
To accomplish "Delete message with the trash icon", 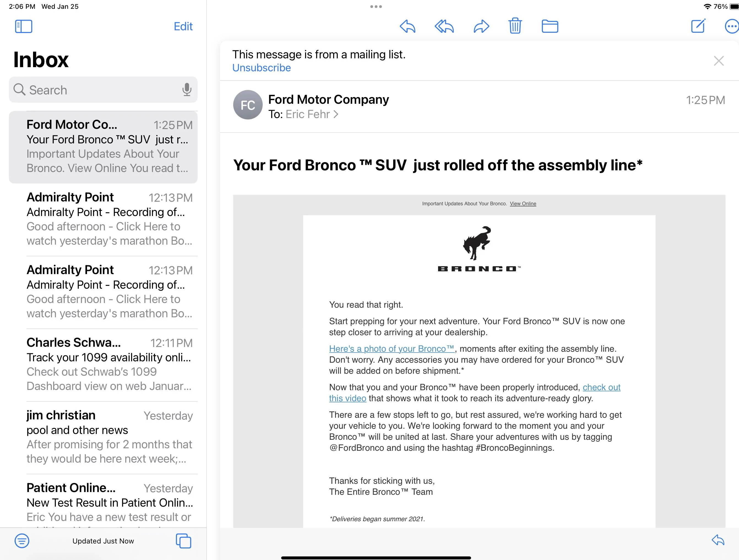I will [x=515, y=26].
